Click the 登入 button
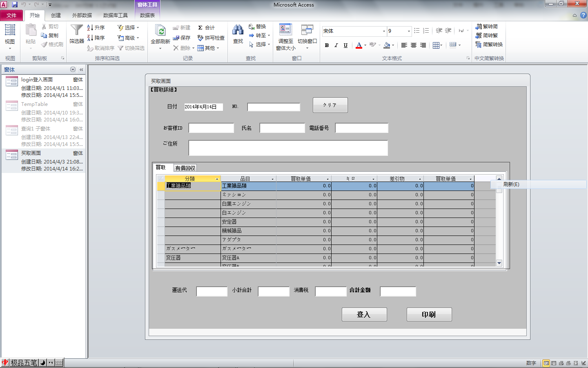588x368 pixels. click(364, 314)
